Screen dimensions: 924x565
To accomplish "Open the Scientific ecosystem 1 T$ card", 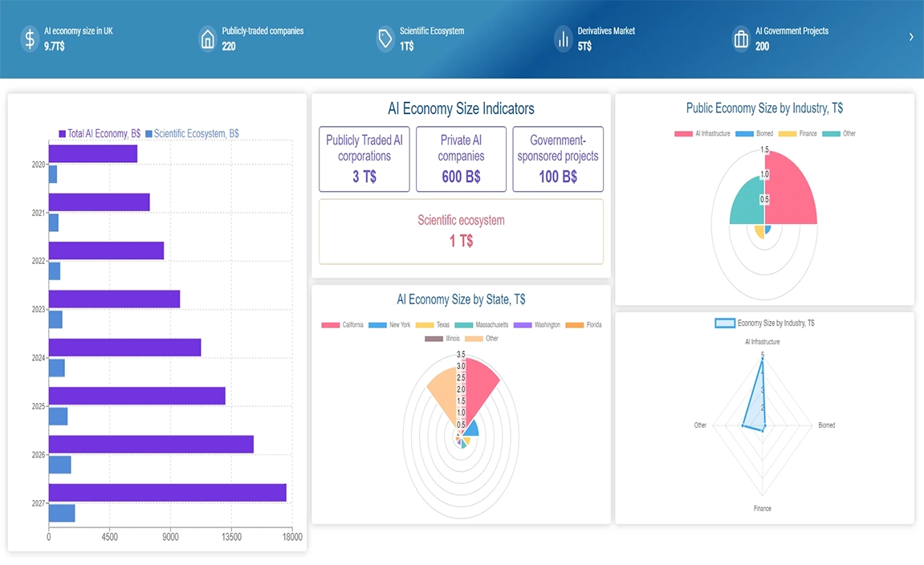I will point(461,231).
